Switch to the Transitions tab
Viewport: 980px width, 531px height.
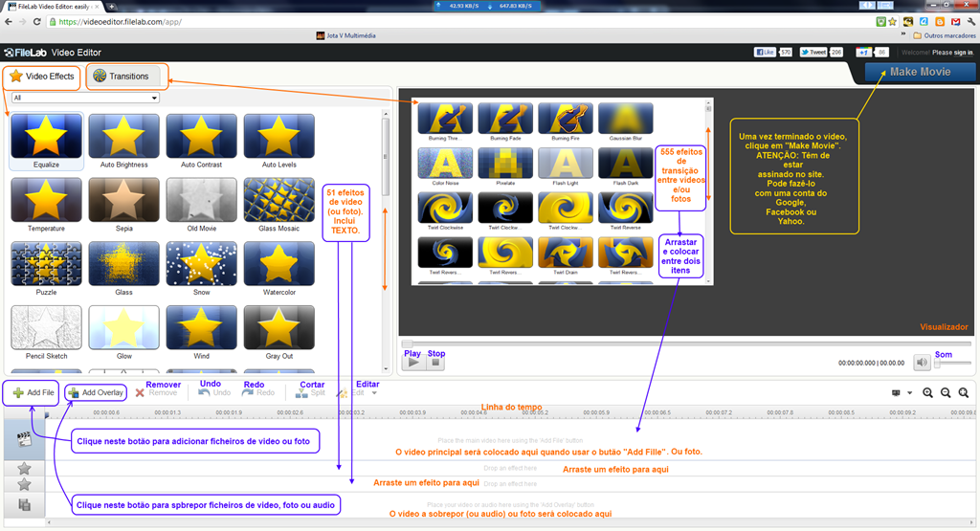pyautogui.click(x=122, y=77)
